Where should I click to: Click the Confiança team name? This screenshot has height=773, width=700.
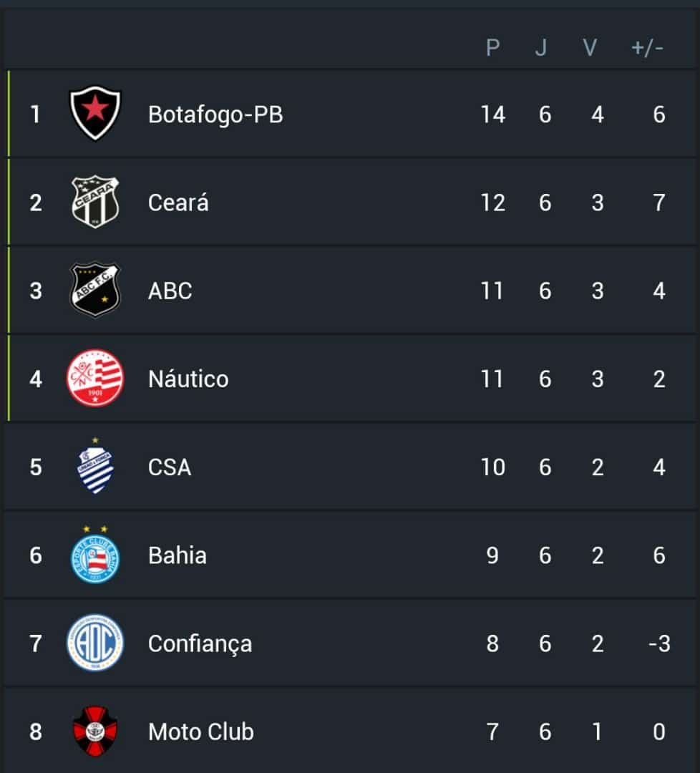[x=200, y=644]
